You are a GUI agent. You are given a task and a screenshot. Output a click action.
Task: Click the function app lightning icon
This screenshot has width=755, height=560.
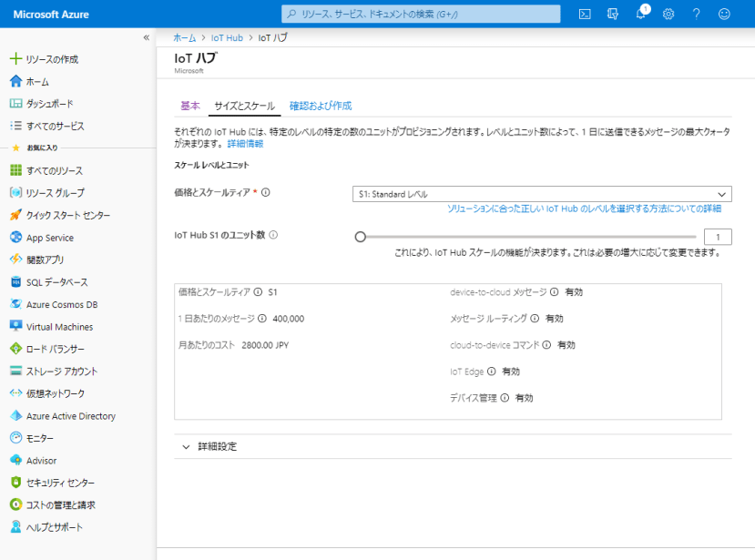click(15, 260)
